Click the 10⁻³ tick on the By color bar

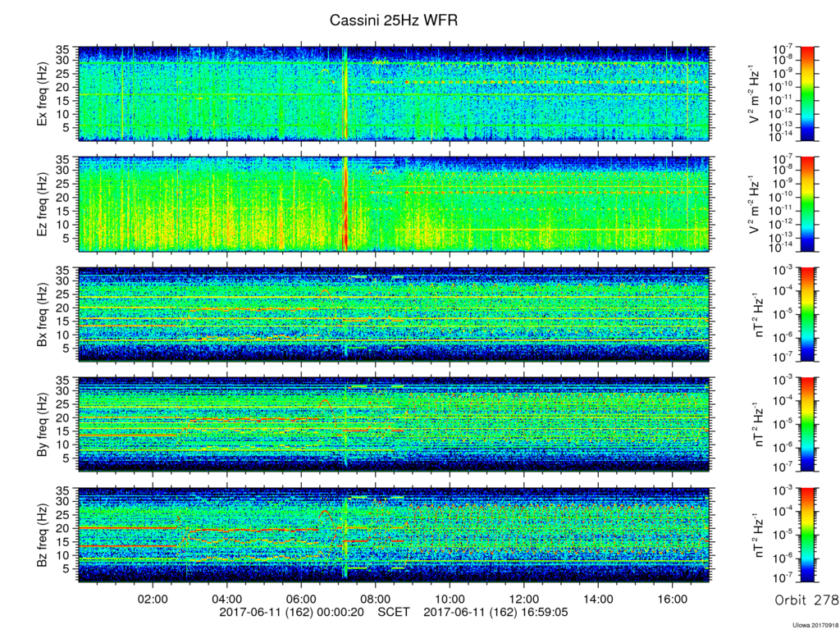click(x=784, y=380)
